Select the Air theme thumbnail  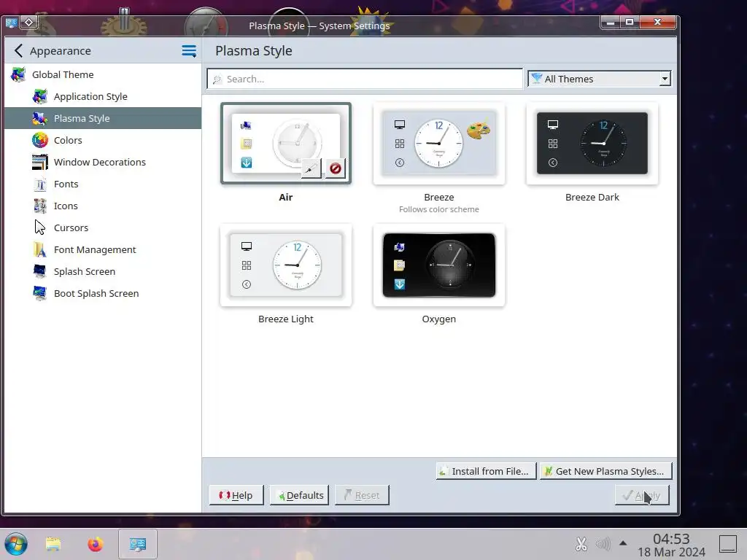[x=286, y=144]
